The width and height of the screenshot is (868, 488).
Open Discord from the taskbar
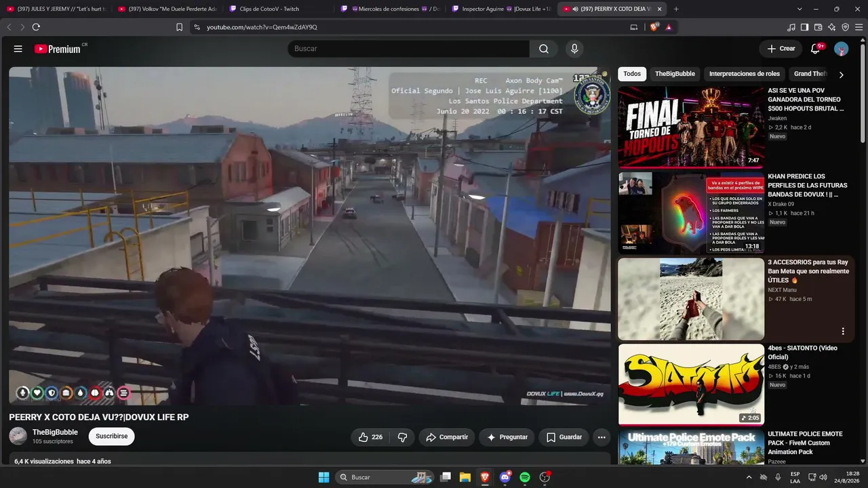pyautogui.click(x=505, y=477)
